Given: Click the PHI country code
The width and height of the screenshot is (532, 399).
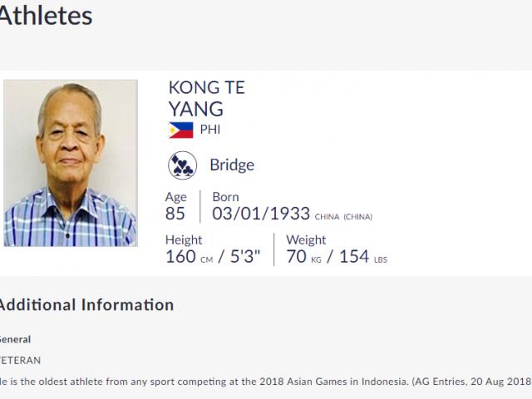Looking at the screenshot, I should 209,130.
